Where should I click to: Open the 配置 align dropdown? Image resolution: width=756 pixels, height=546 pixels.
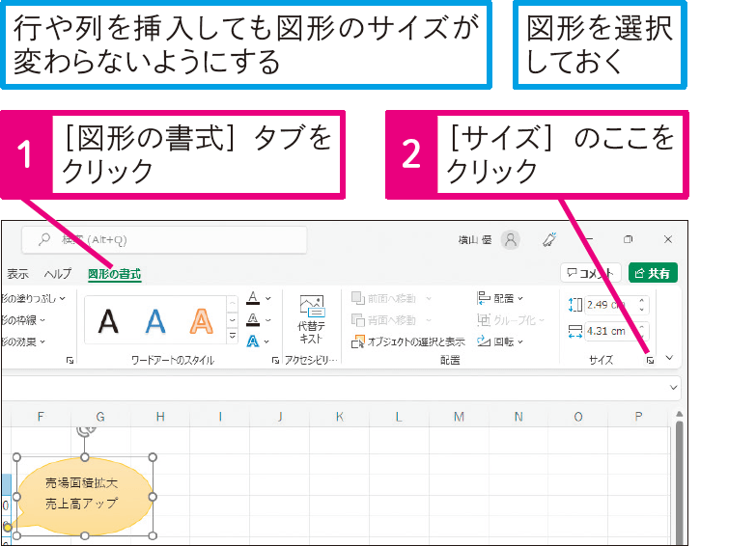click(500, 299)
